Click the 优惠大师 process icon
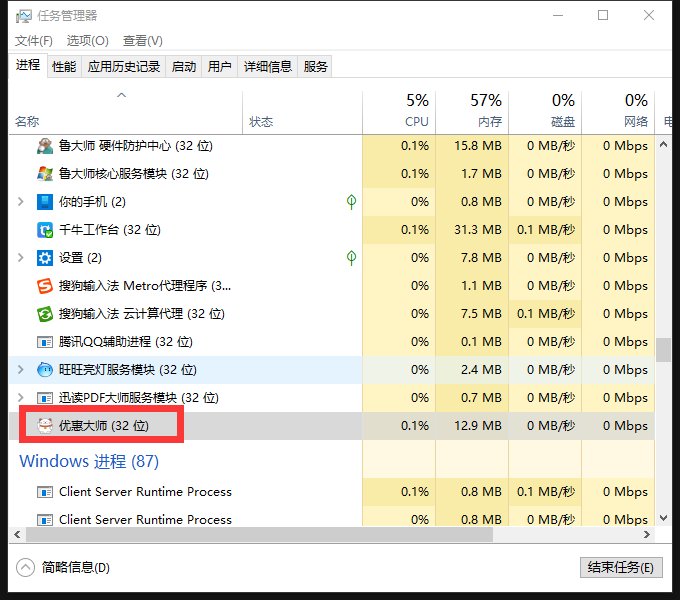This screenshot has width=680, height=600. pos(45,426)
